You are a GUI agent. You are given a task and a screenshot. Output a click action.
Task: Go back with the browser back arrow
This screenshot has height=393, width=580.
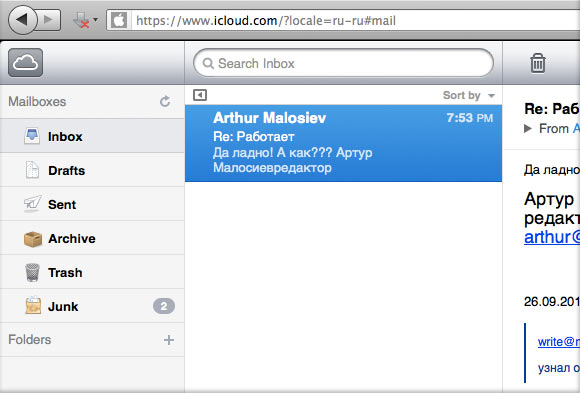22,20
